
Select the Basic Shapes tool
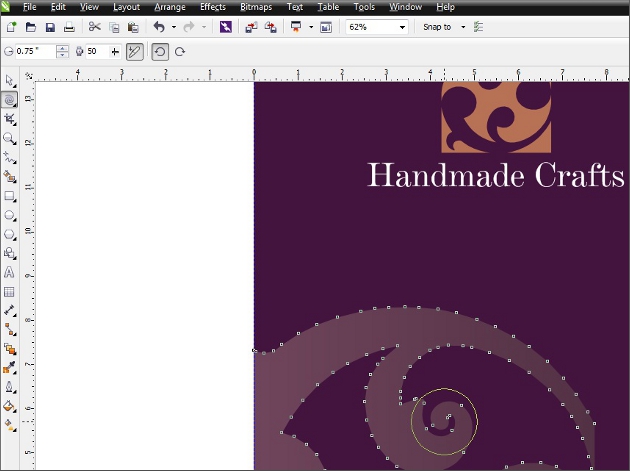click(9, 253)
